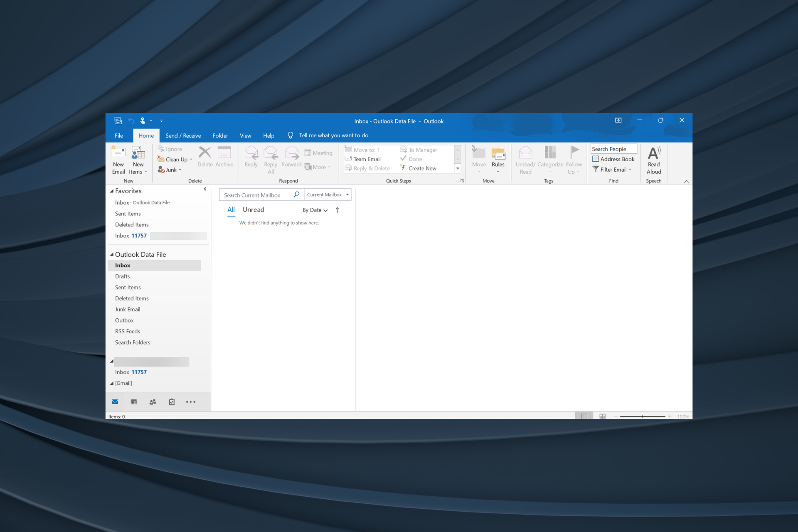The height and width of the screenshot is (532, 798).
Task: Click the Home ribbon tab
Action: pyautogui.click(x=146, y=135)
